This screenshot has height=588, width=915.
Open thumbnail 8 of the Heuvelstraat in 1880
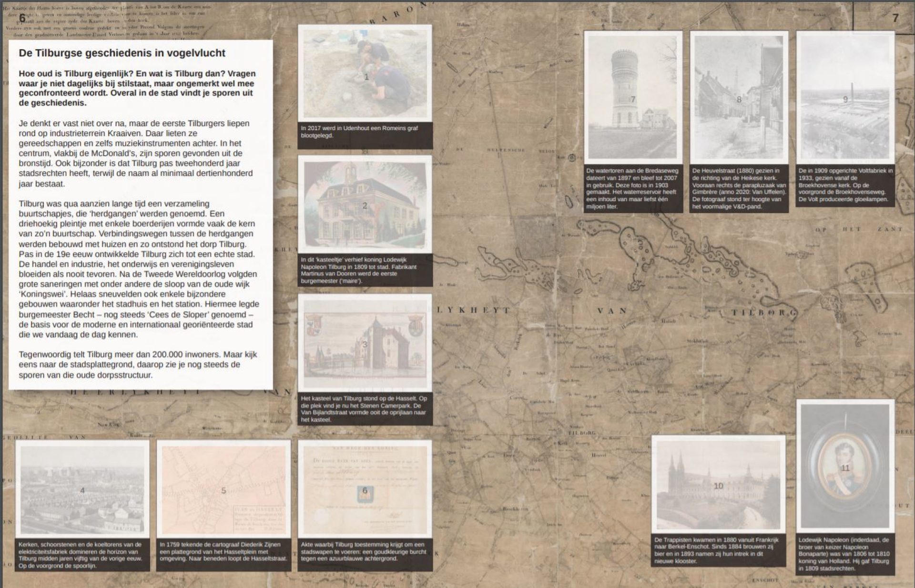click(x=739, y=98)
